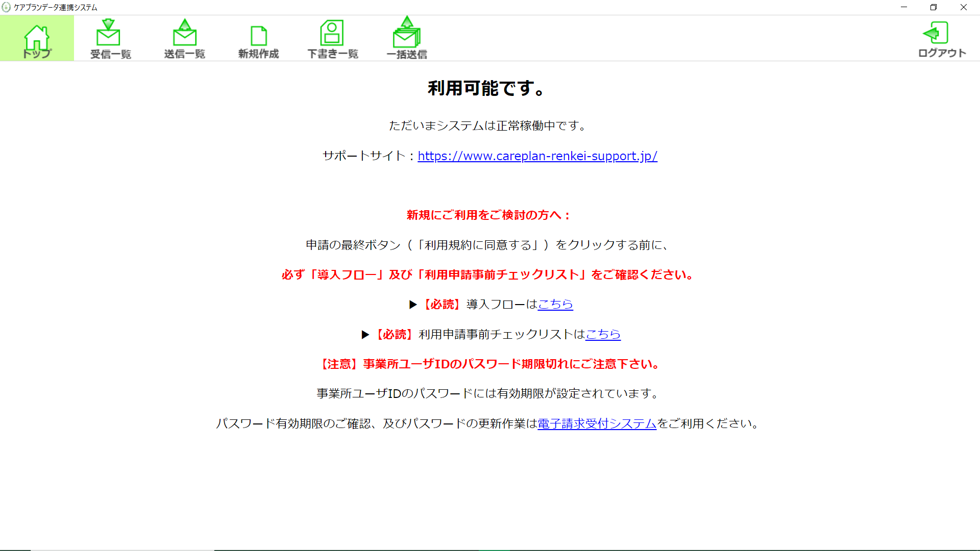Click the 事業所ユーザIDのパスワードには有効期限 sentence

(x=488, y=394)
